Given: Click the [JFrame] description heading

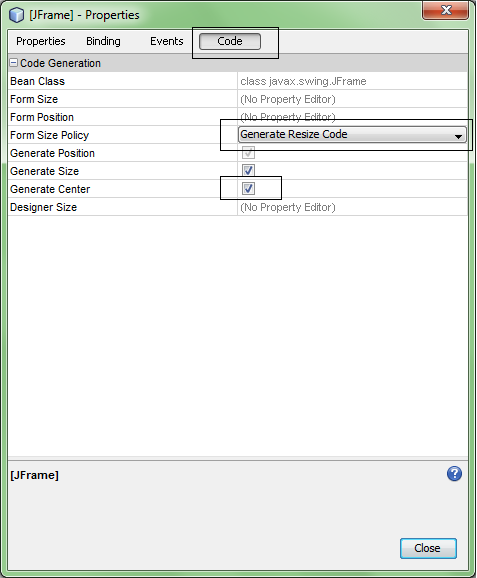Looking at the screenshot, I should tap(34, 475).
